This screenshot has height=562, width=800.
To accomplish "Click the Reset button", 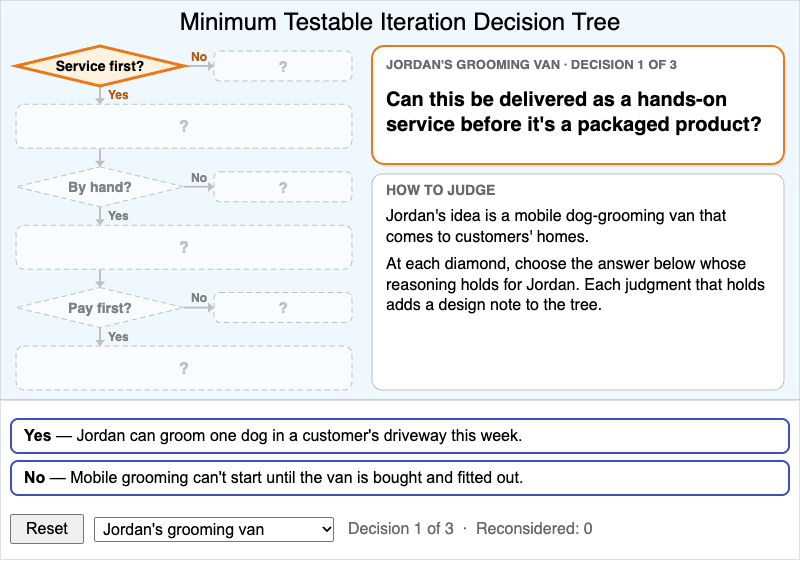I will (47, 529).
